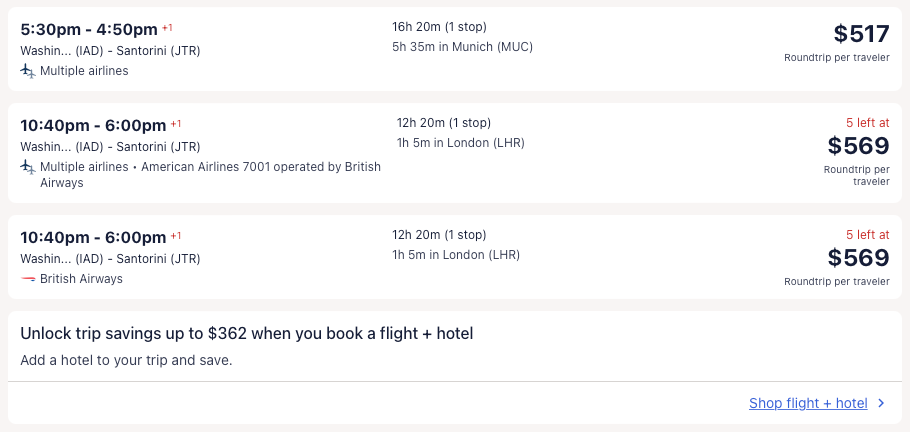Click Multiple airlines icon on $517 flight
The image size is (910, 432).
click(x=27, y=71)
